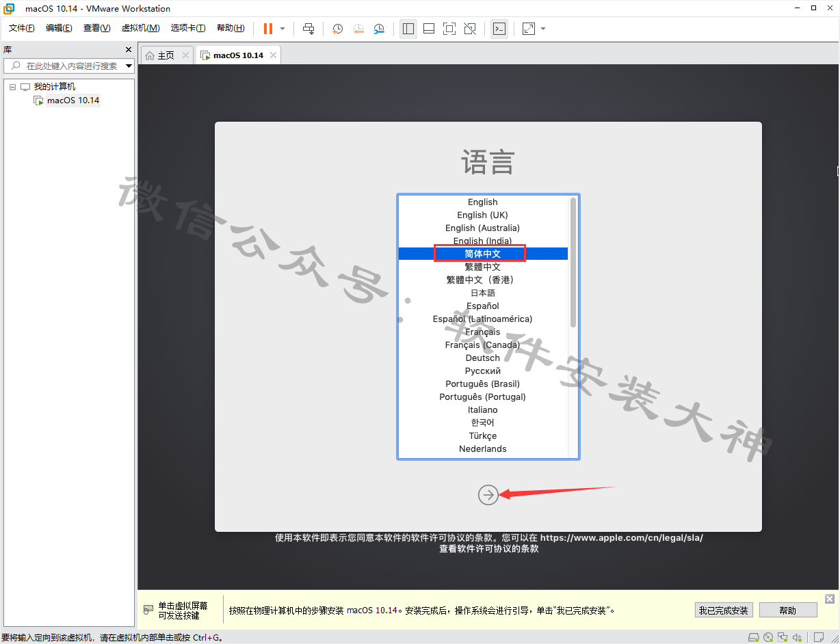The width and height of the screenshot is (840, 644).
Task: Switch to the macOS 10.14 tab
Action: pos(238,55)
